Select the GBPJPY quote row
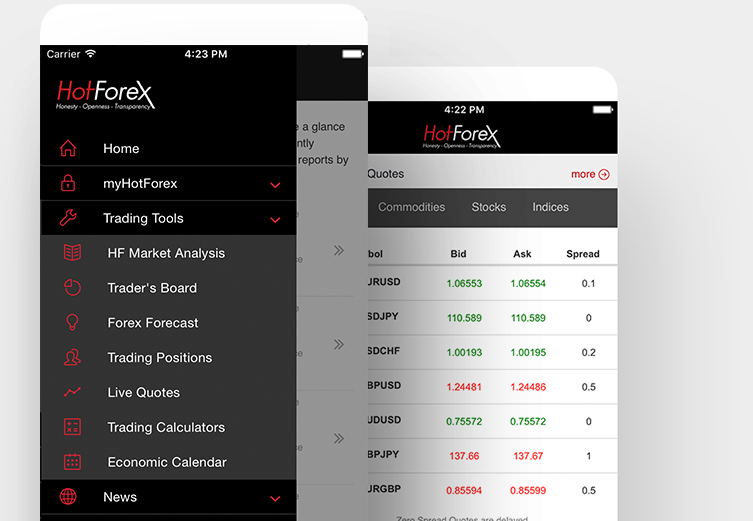Screen dimensions: 753x521 pyautogui.click(x=493, y=456)
